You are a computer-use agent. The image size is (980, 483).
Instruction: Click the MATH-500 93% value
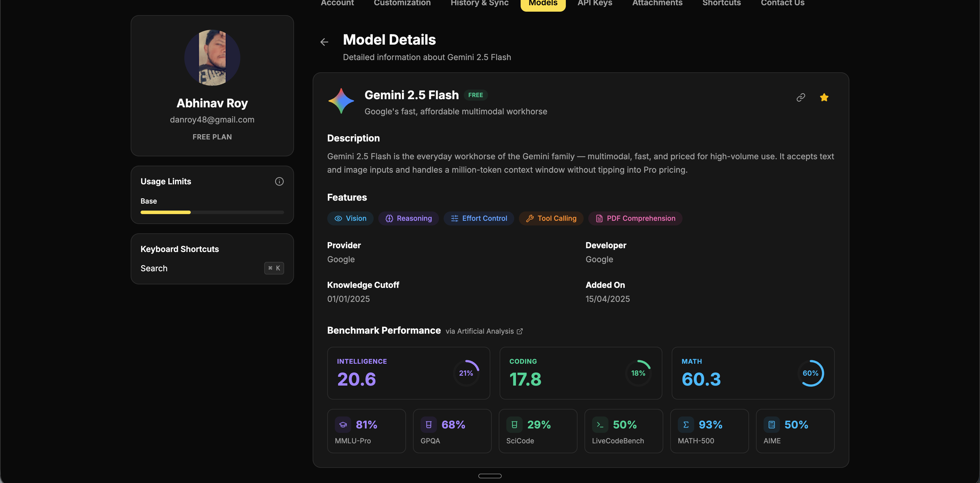click(710, 424)
